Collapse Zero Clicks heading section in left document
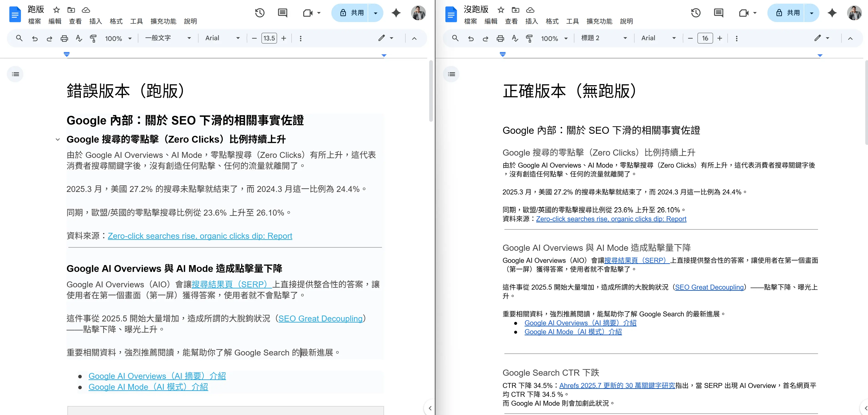868x415 pixels. (x=58, y=139)
